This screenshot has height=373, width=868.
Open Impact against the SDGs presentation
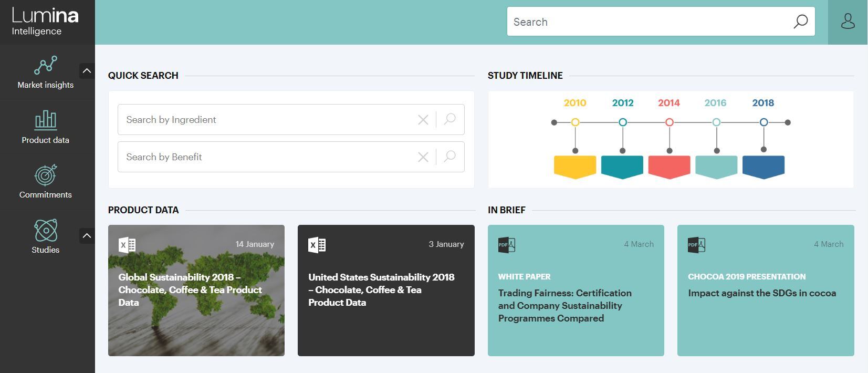point(765,293)
